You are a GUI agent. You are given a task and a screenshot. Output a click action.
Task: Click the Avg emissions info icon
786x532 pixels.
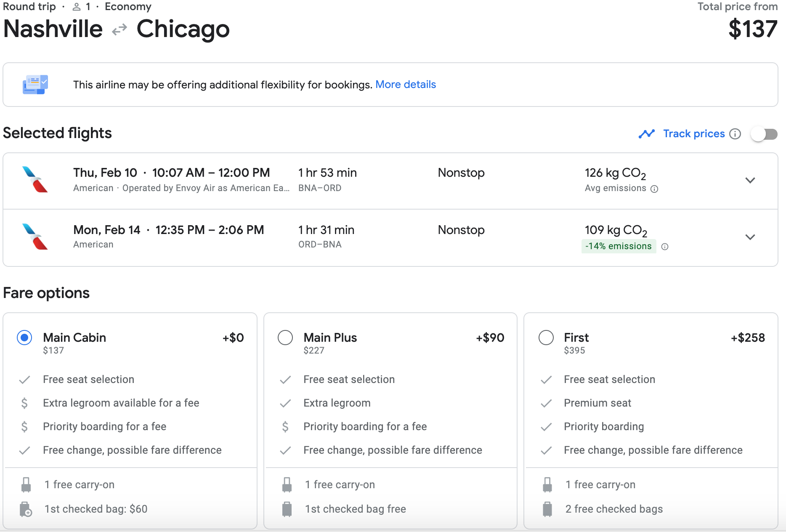point(654,189)
